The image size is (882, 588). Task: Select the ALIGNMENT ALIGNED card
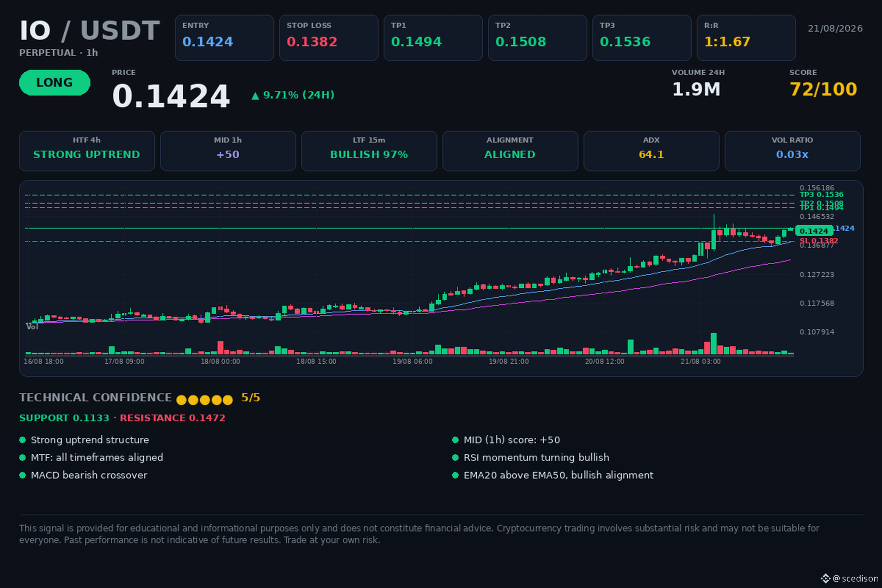[x=510, y=151]
